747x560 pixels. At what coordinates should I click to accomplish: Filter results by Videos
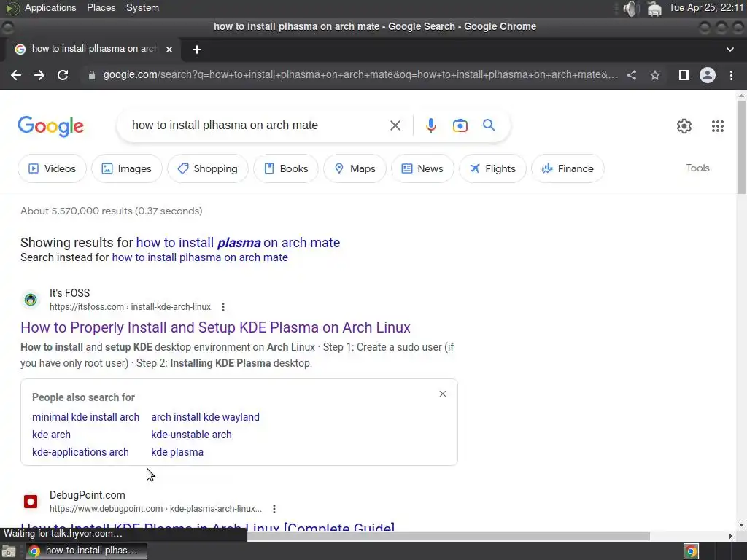[x=53, y=168]
